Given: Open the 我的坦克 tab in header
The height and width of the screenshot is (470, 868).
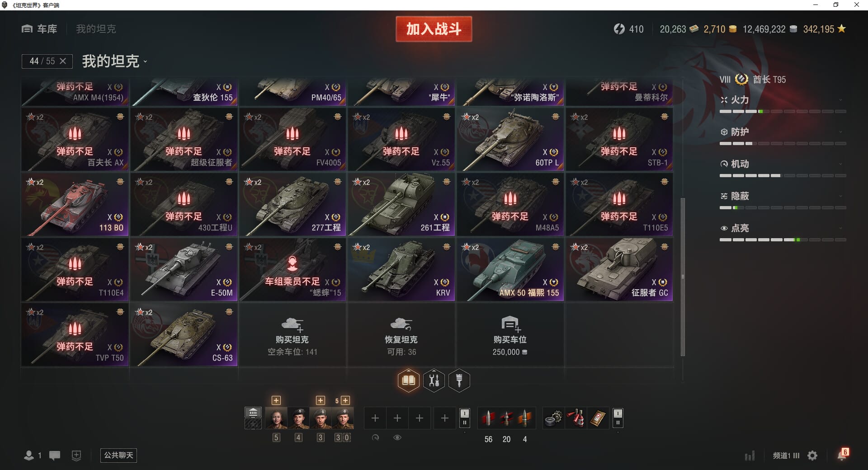Looking at the screenshot, I should (96, 29).
